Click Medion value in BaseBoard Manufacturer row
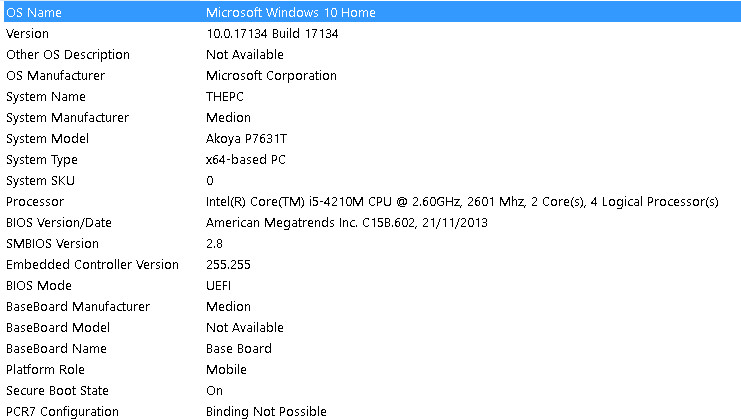This screenshot has width=741, height=419. pyautogui.click(x=228, y=307)
